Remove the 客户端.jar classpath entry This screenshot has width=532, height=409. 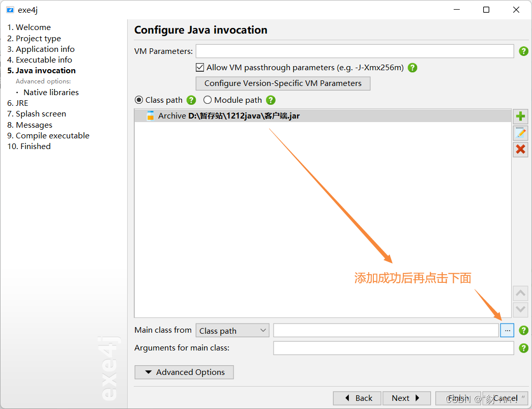click(520, 150)
